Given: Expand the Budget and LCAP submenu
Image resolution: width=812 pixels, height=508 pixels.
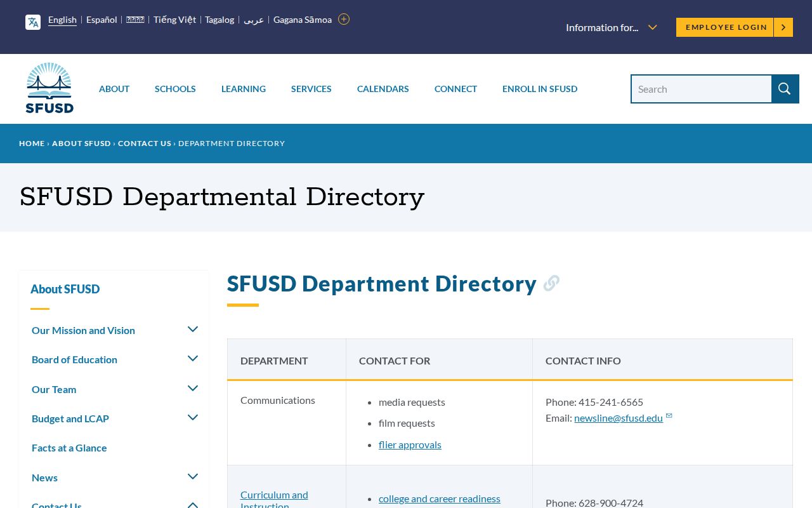Looking at the screenshot, I should coord(193,417).
